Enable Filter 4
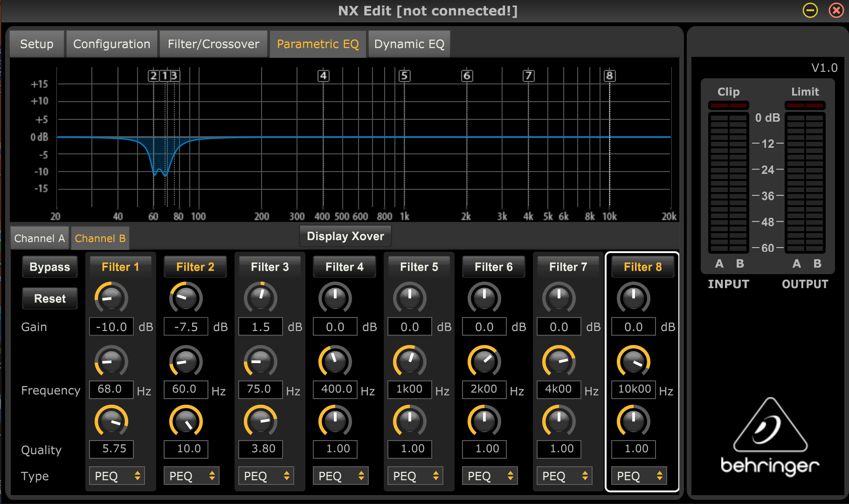This screenshot has height=504, width=849. (x=345, y=267)
